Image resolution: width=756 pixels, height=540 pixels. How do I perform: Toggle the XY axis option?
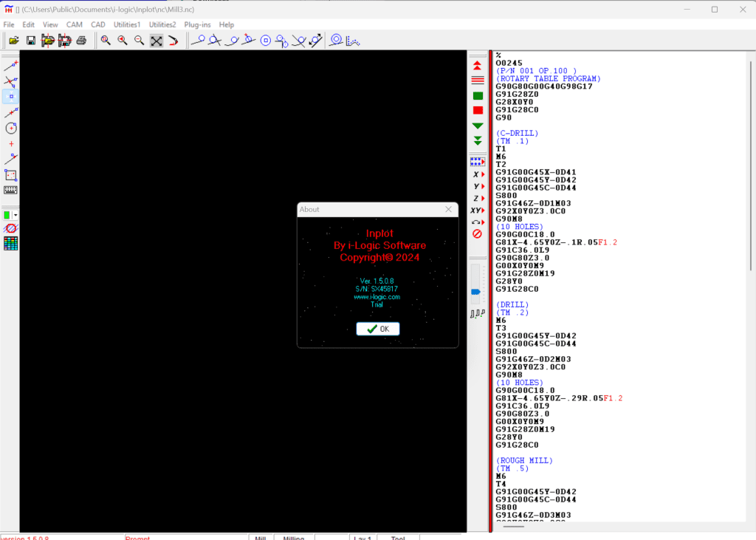point(478,211)
